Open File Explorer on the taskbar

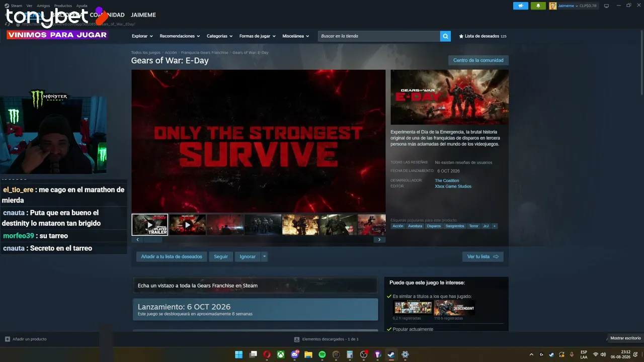pyautogui.click(x=308, y=354)
